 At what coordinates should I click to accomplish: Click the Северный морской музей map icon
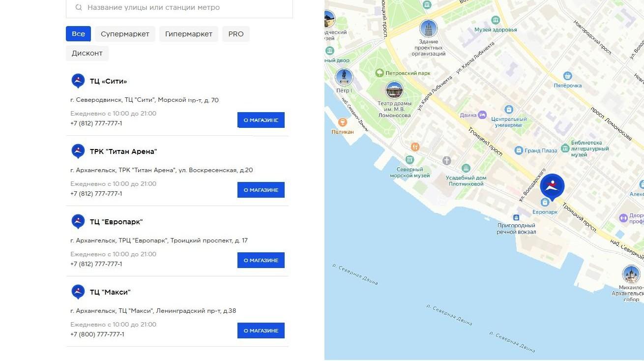coord(410,159)
